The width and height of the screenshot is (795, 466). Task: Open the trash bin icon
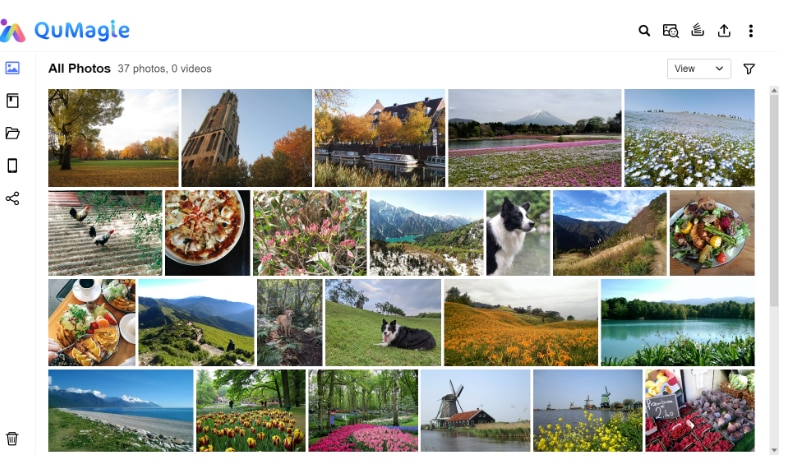pyautogui.click(x=12, y=439)
